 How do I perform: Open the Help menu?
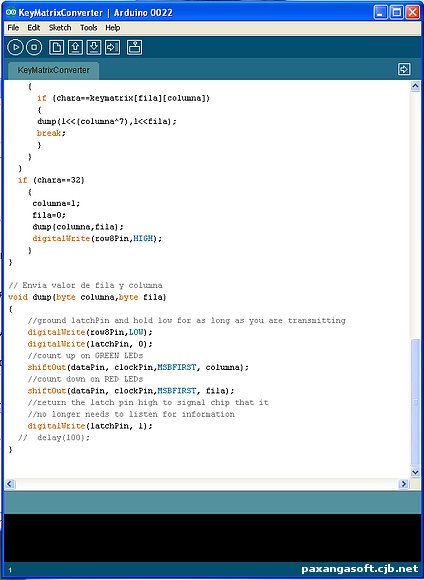tap(112, 28)
